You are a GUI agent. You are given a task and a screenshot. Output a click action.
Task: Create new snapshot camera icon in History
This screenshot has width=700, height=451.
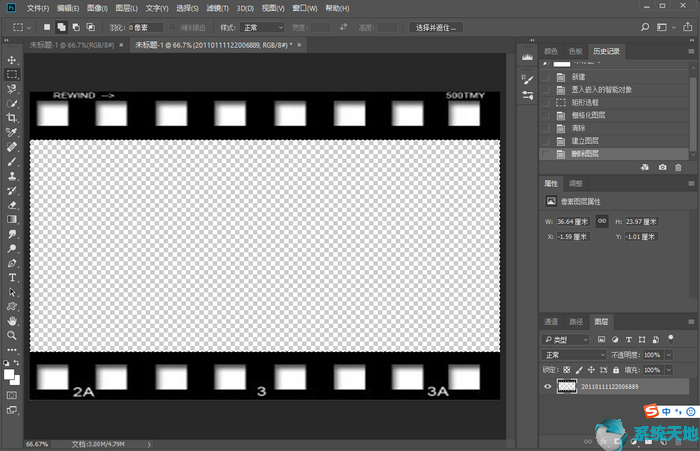[x=662, y=167]
